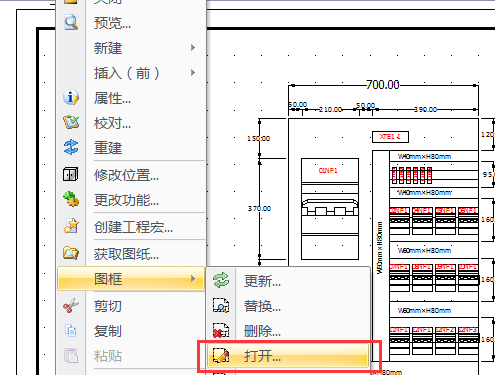495x375 pixels.
Task: Click the cabinet Modify Position icon
Action: [x=71, y=174]
